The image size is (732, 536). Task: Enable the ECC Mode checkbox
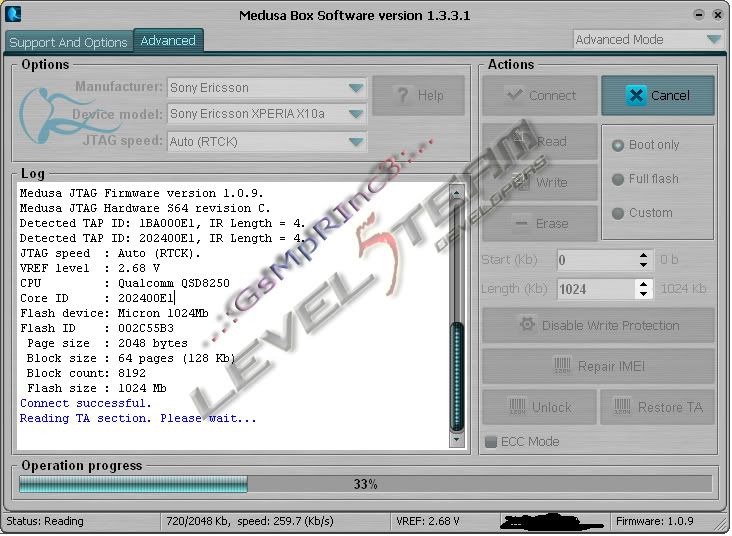491,441
